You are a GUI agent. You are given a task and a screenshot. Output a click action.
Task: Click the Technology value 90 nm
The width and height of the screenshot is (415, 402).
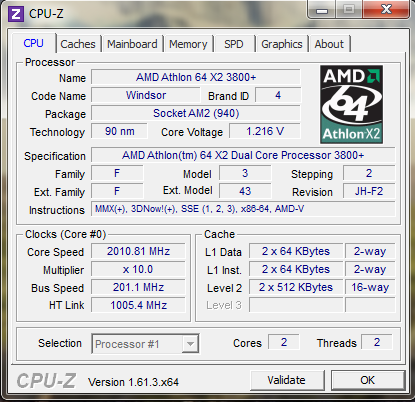(119, 131)
